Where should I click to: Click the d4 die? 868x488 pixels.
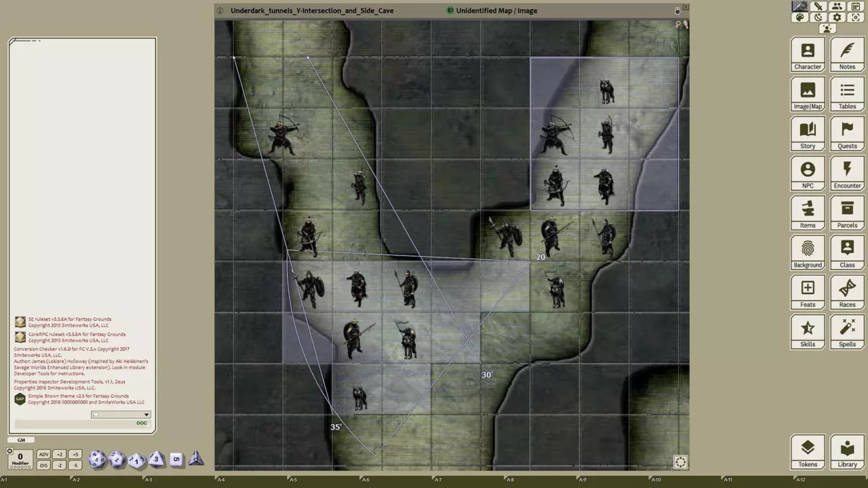pos(196,459)
